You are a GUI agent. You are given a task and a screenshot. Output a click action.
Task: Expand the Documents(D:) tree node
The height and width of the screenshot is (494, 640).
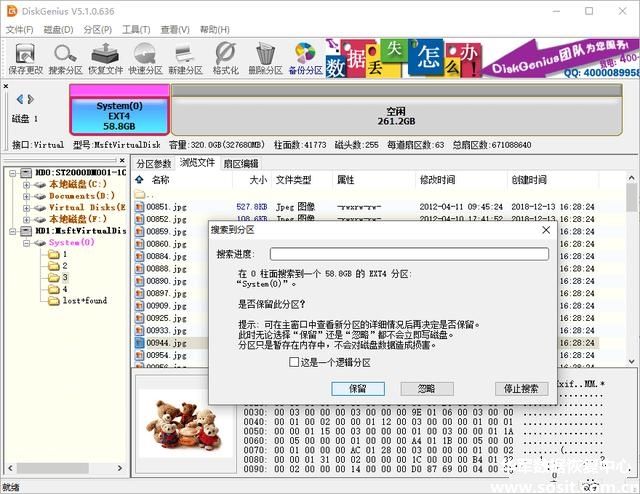[x=26, y=196]
